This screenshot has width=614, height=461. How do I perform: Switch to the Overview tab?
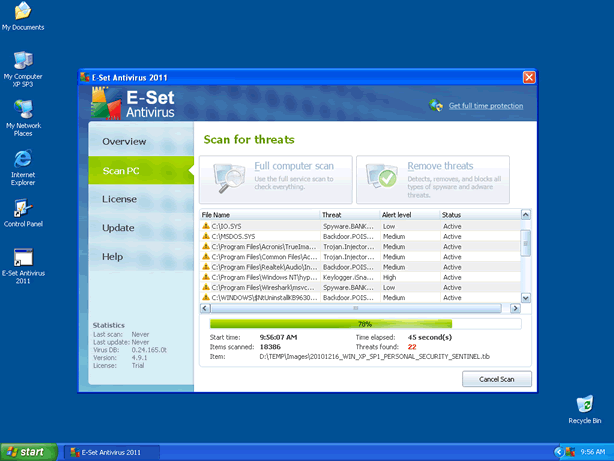124,142
